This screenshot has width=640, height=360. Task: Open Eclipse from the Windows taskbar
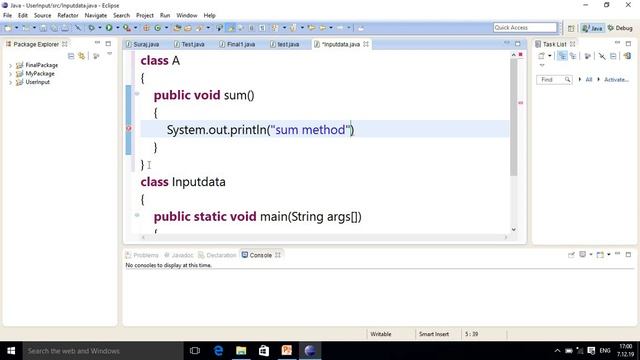(310, 351)
